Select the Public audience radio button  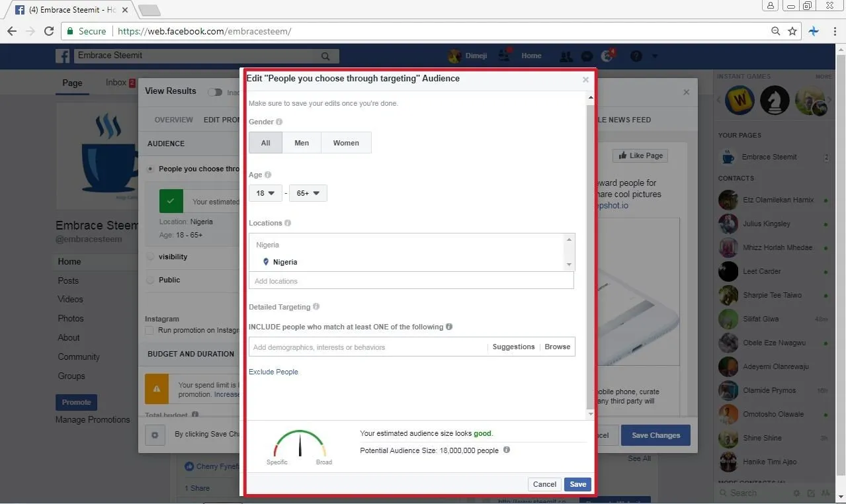(151, 280)
